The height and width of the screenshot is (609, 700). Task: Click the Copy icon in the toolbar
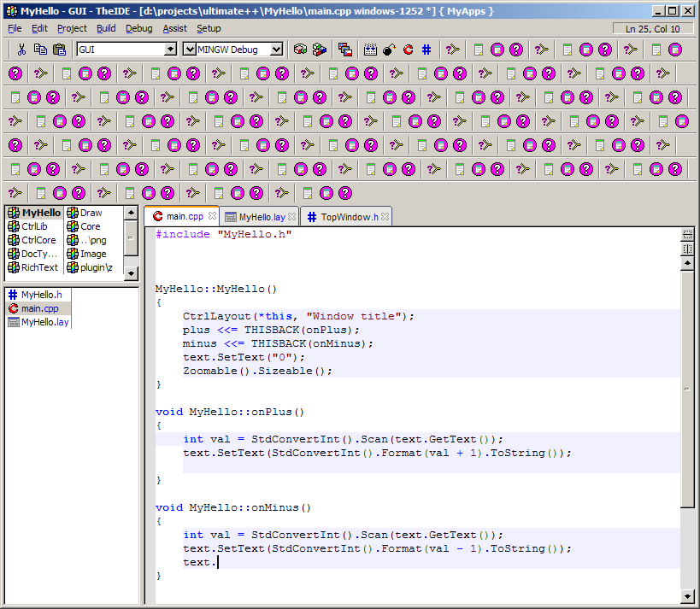coord(40,50)
